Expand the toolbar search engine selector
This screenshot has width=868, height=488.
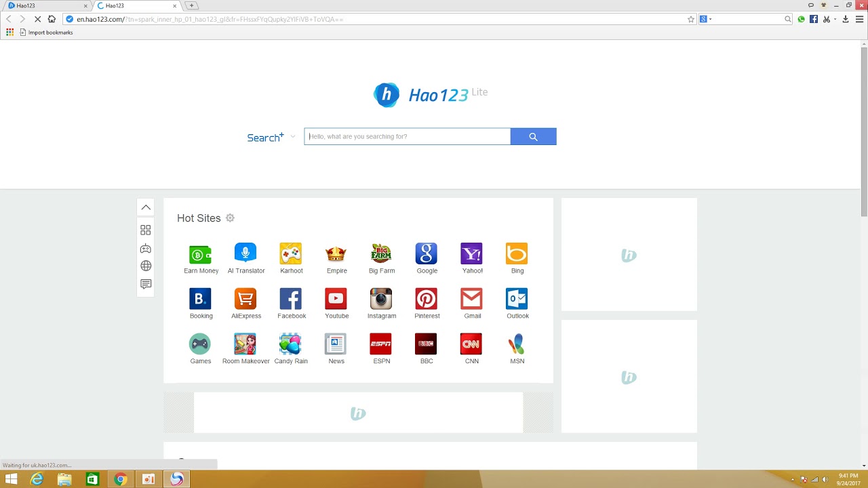point(706,19)
